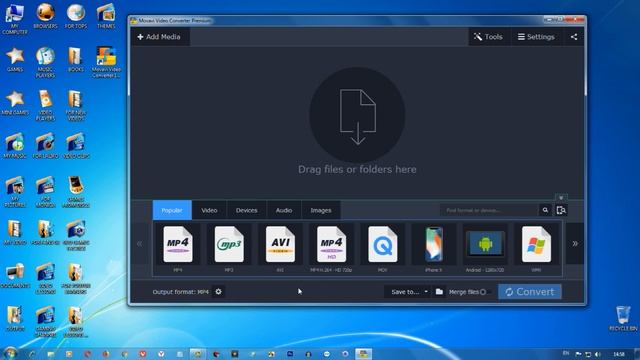
Task: Select the WMV Windows preset
Action: [x=536, y=249]
